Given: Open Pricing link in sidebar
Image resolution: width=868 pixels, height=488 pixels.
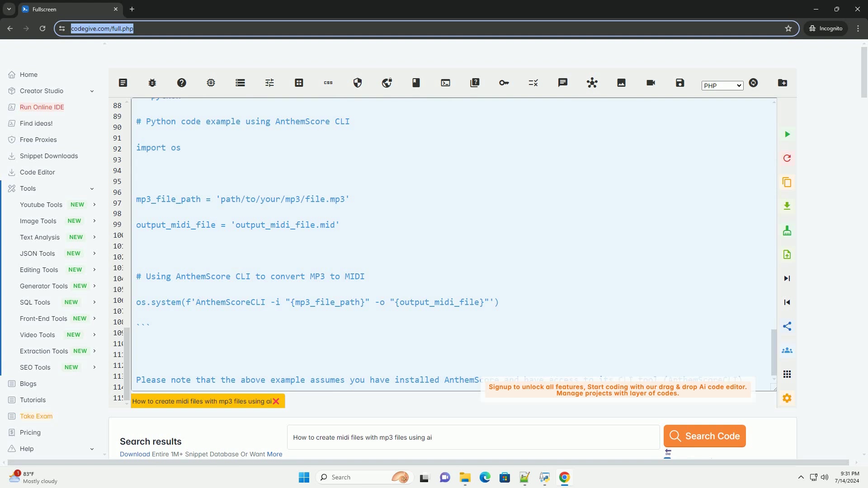Looking at the screenshot, I should pos(30,432).
